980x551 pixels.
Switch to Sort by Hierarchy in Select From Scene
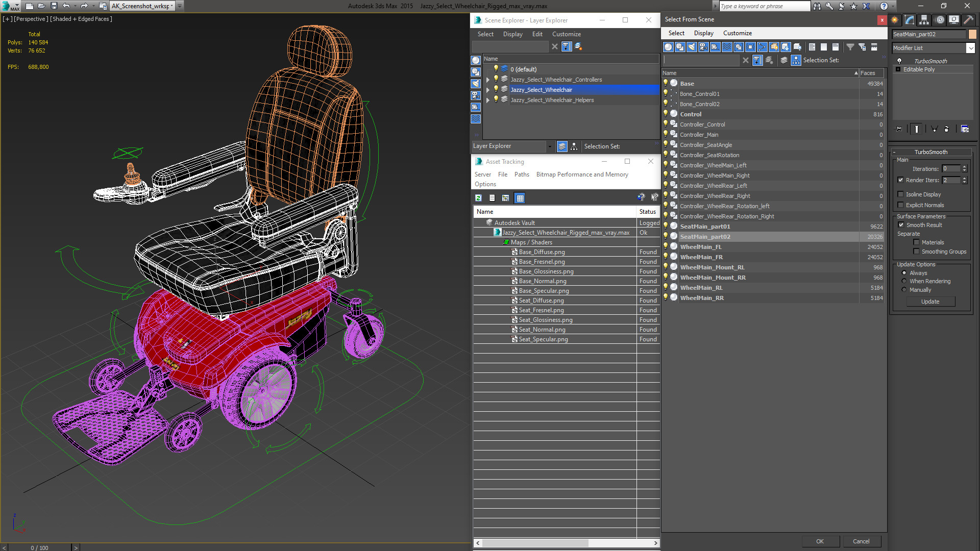796,60
